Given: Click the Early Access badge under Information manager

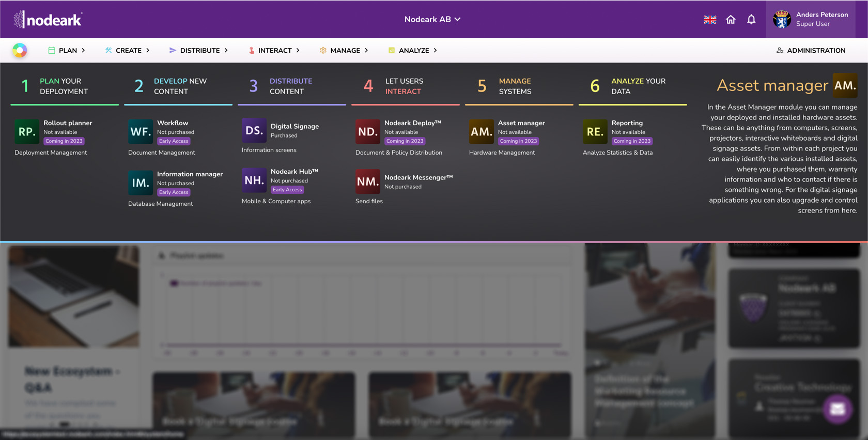Looking at the screenshot, I should [x=174, y=192].
